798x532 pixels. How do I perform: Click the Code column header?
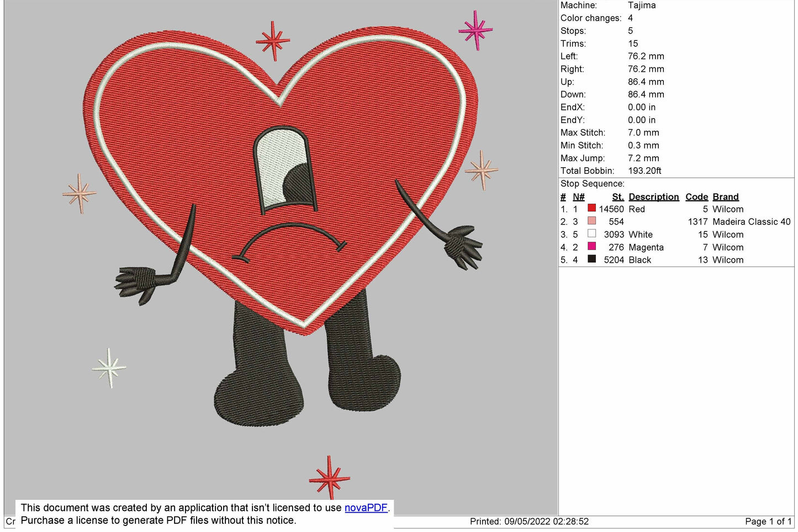pos(696,197)
